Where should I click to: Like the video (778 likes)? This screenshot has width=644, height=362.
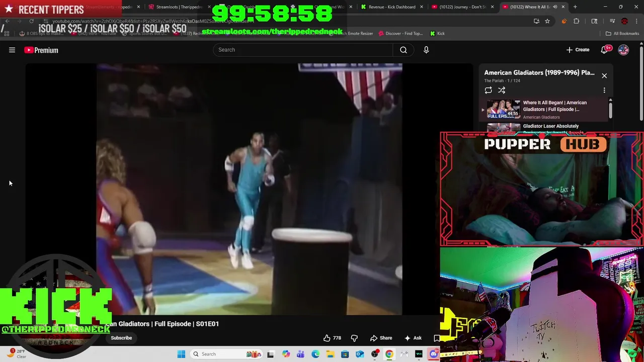tap(332, 338)
